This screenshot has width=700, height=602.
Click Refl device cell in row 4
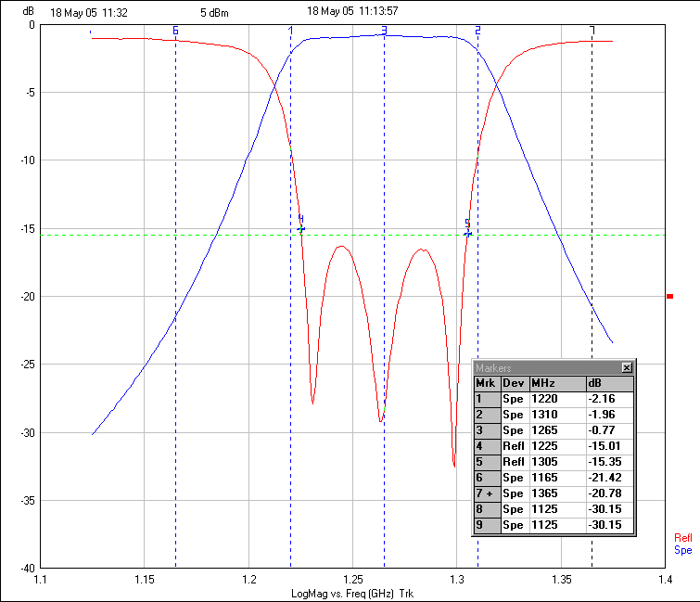click(x=515, y=446)
